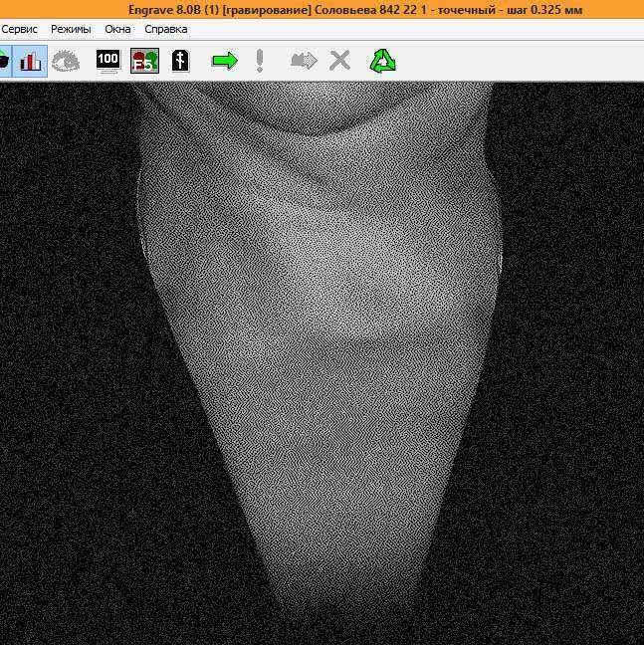
Task: Click the partially visible leftmost toolbar icon
Action: click(x=5, y=61)
